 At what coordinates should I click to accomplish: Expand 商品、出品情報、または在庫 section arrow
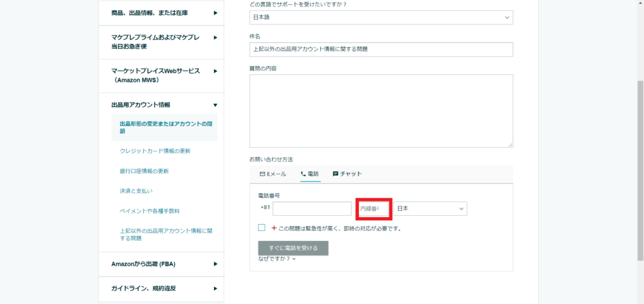tap(215, 13)
